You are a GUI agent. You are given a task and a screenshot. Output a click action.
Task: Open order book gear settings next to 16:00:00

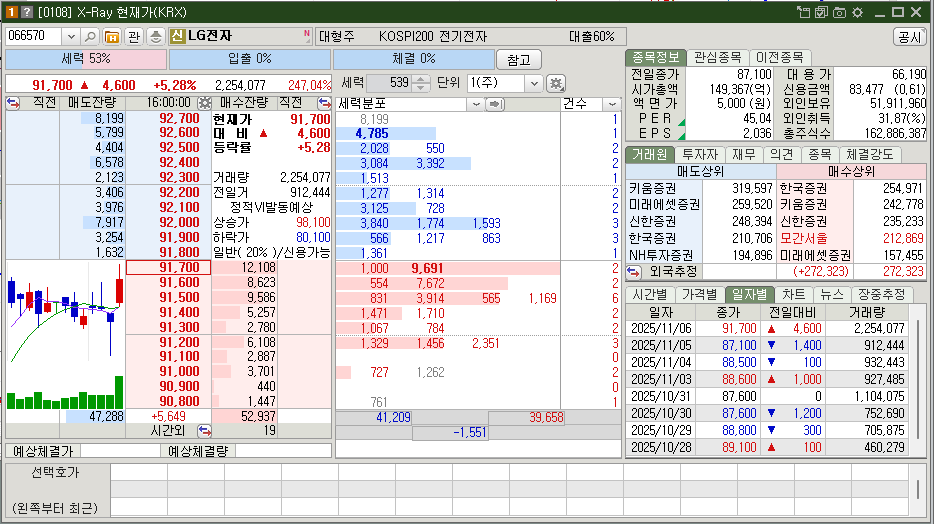[204, 103]
